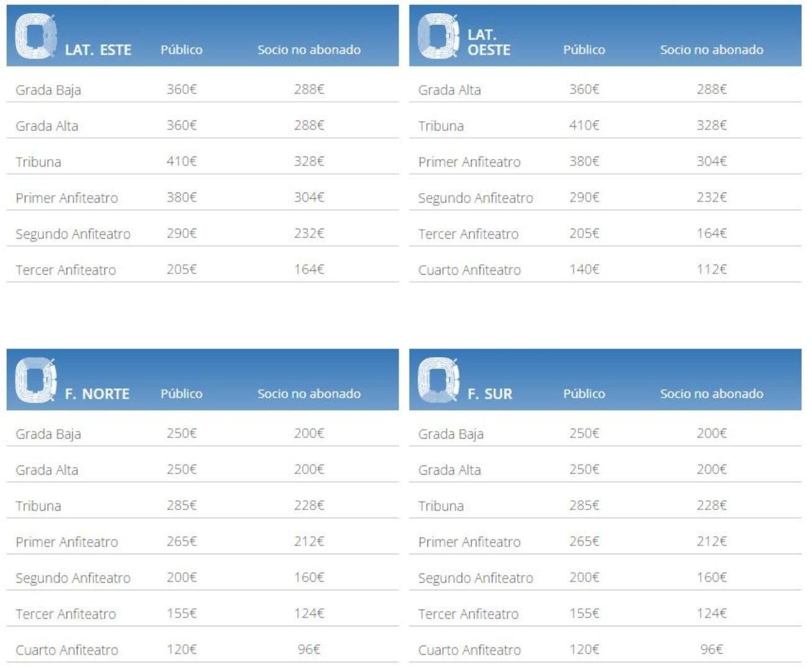Screen dimensions: 812x671
Task: Click the 96€ price in F. Norte table
Action: [309, 650]
